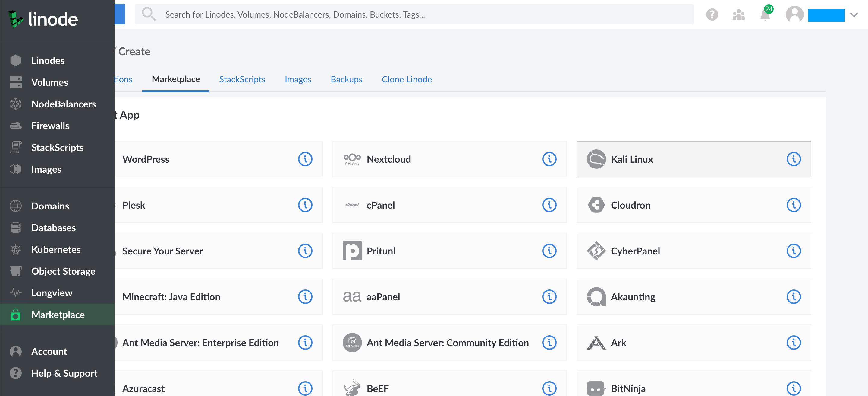Image resolution: width=868 pixels, height=396 pixels.
Task: Open Object Storage from sidebar
Action: click(x=63, y=271)
